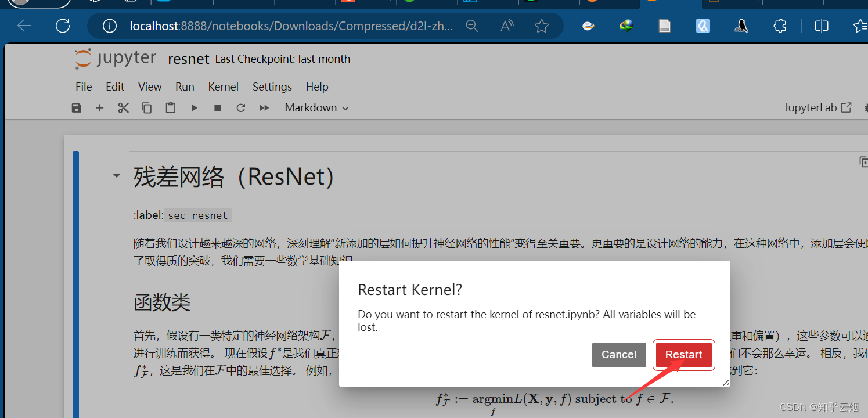868x418 pixels.
Task: Click the zoom magnifier icon in address bar
Action: pos(472,26)
